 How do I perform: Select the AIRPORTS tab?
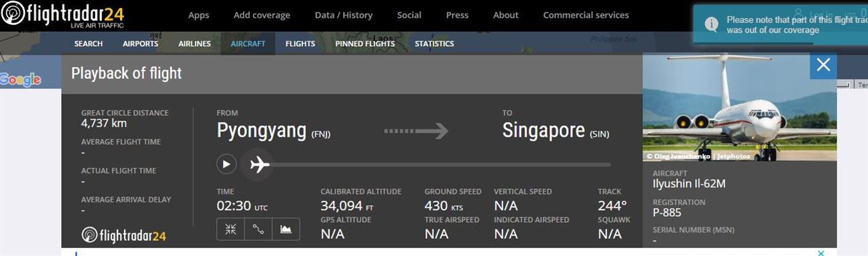coord(140,43)
